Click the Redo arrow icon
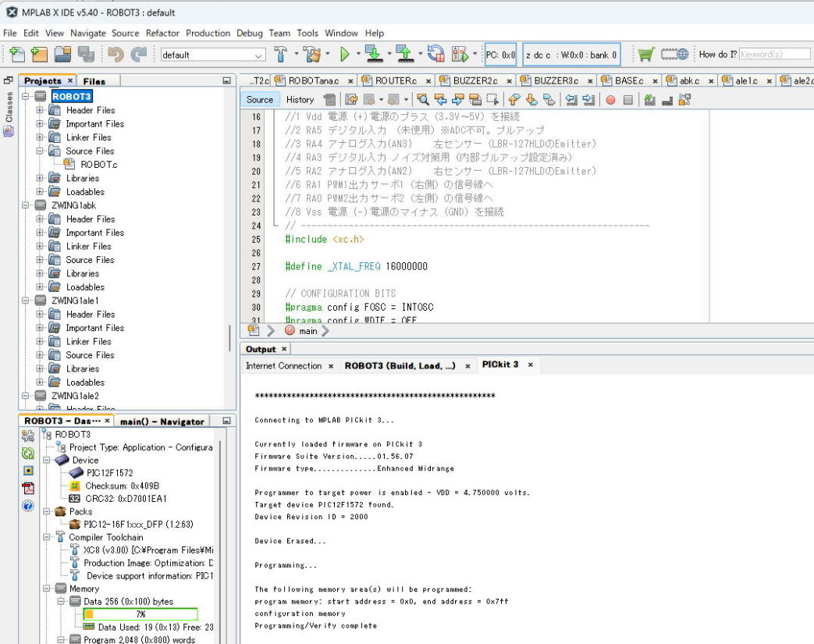 pos(139,54)
